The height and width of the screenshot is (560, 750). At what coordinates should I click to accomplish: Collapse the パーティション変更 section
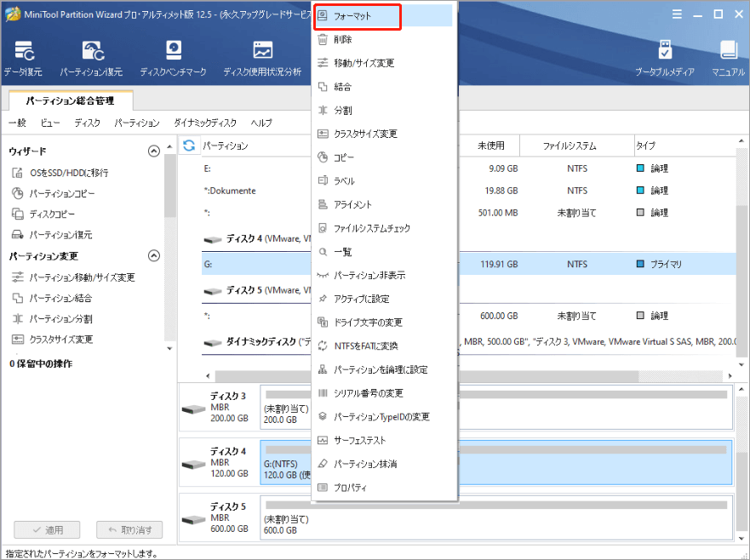[x=153, y=255]
